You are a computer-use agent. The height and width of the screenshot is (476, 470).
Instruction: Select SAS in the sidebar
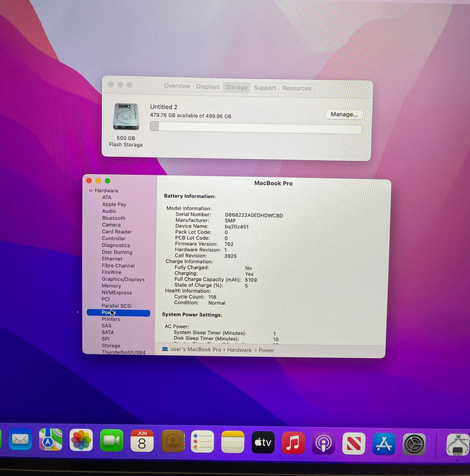click(106, 326)
